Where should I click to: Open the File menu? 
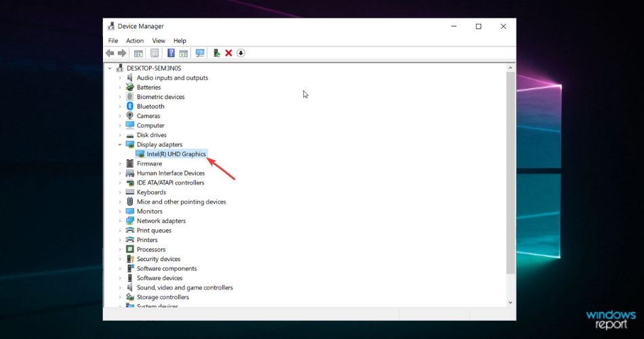(113, 41)
